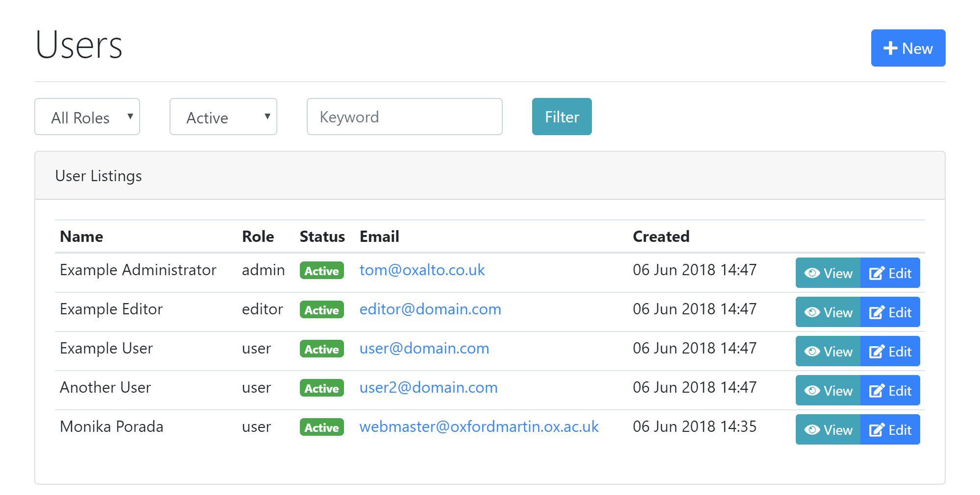Click eye icon for Example Administrator

[x=812, y=273]
